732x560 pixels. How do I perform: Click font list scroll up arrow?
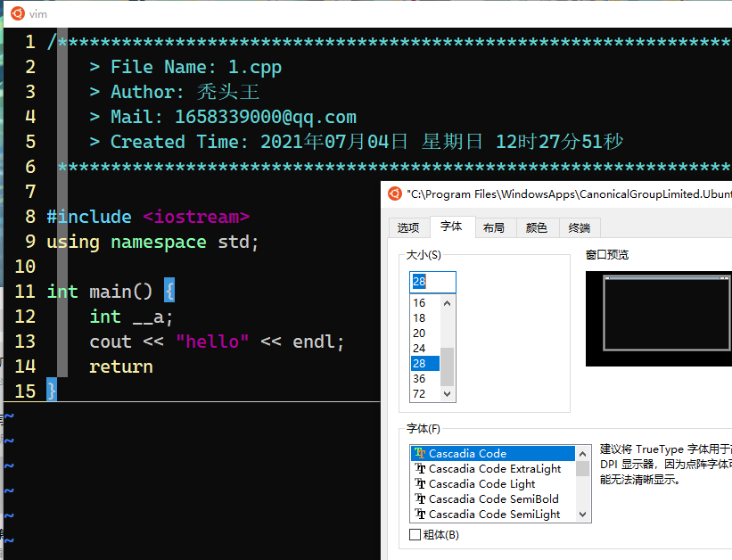coord(582,454)
